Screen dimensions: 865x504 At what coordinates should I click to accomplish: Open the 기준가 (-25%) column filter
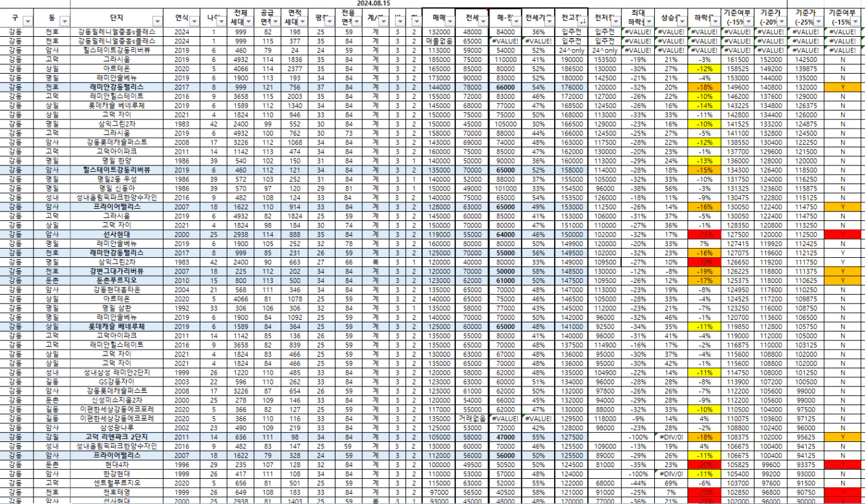click(x=820, y=21)
